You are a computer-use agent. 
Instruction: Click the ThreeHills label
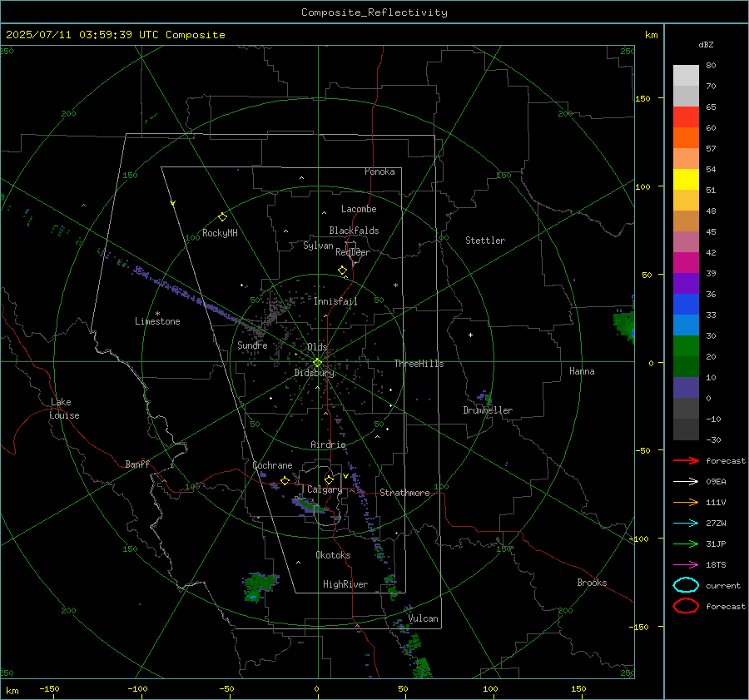tap(419, 364)
